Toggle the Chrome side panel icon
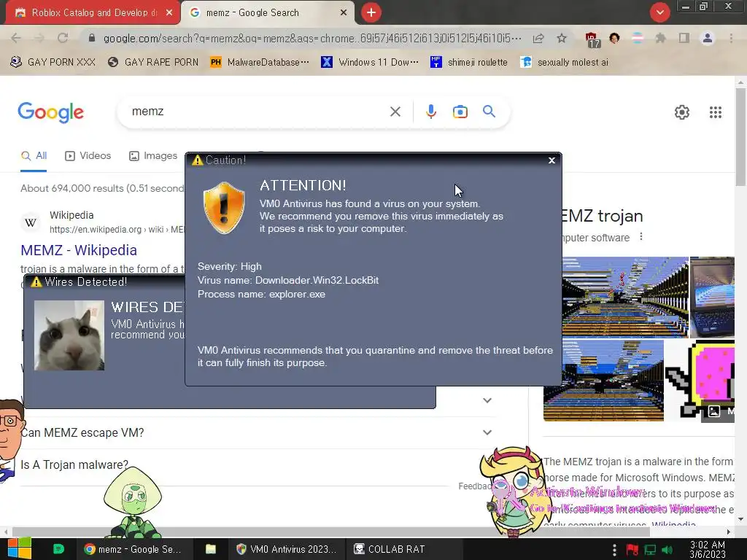Image resolution: width=747 pixels, height=560 pixels. click(684, 38)
